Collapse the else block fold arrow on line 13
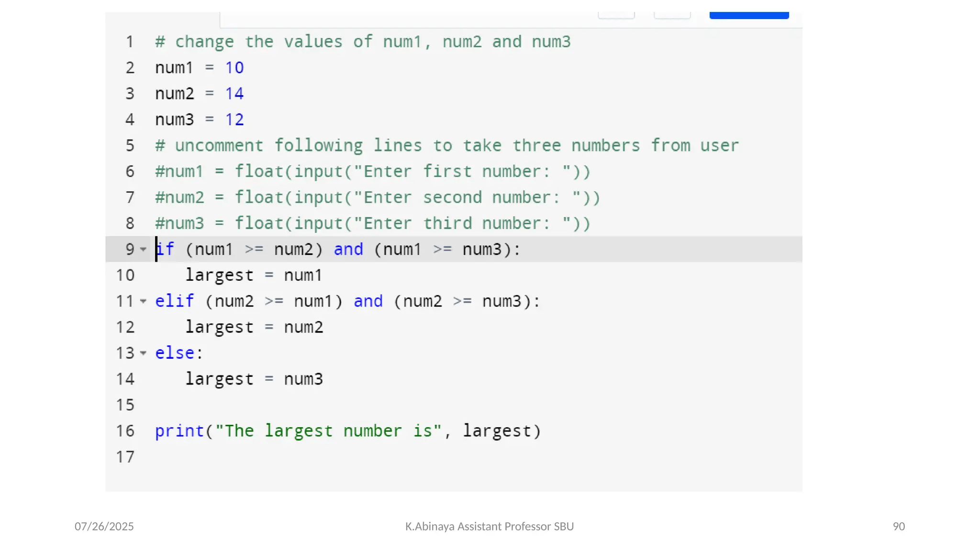980x551 pixels. pos(143,353)
